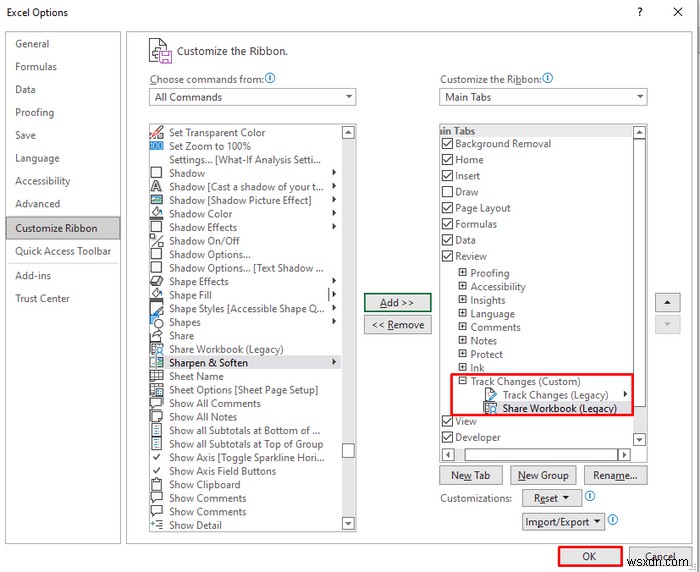
Task: Click info icon beside Choose commands from
Action: pos(270,79)
